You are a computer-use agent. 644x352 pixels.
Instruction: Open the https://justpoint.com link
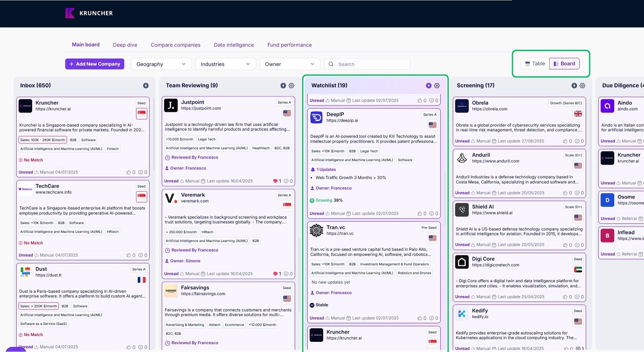point(201,108)
